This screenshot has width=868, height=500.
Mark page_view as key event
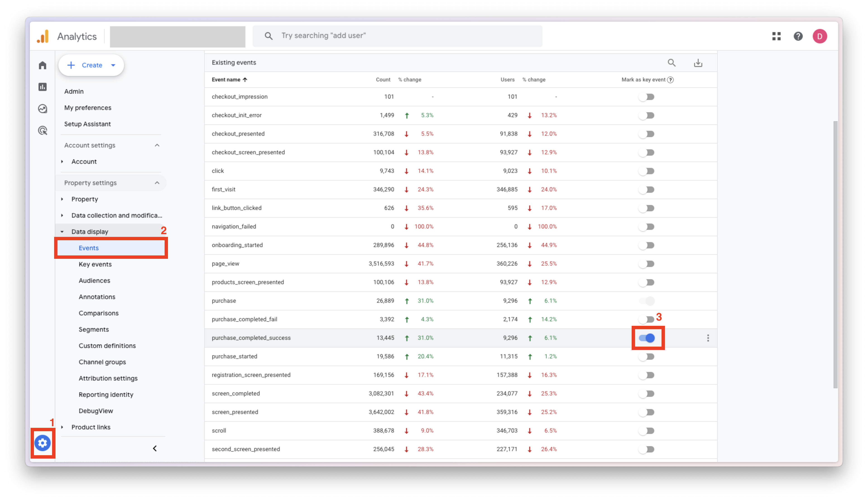(647, 264)
